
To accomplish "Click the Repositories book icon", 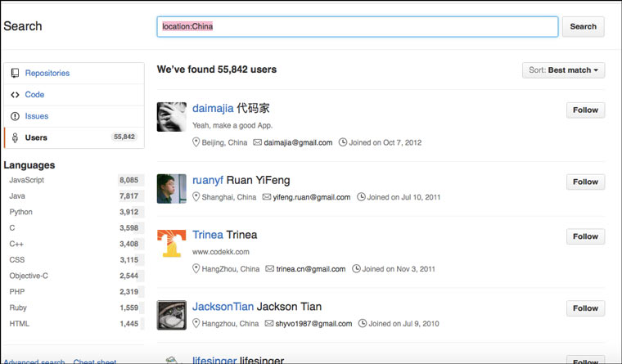I will (x=15, y=73).
